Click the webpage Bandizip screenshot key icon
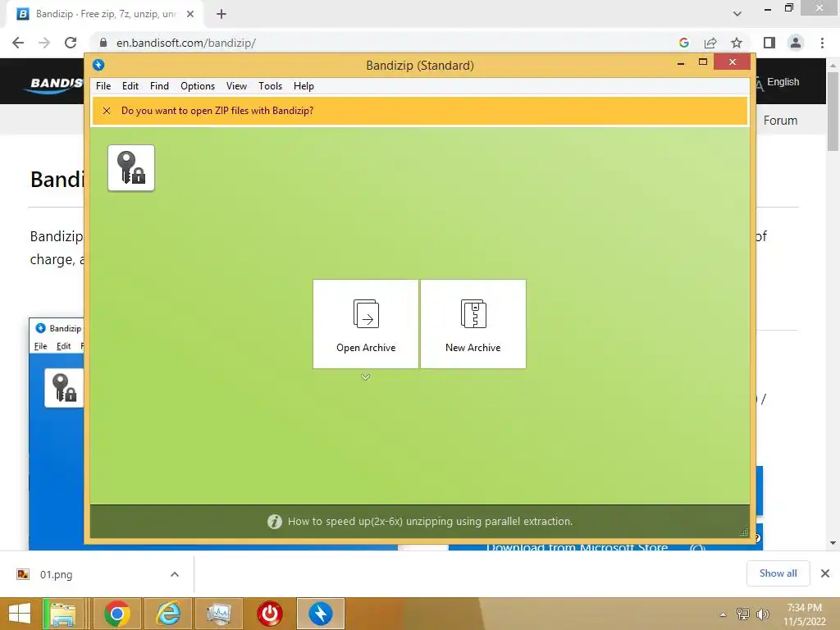 point(64,388)
